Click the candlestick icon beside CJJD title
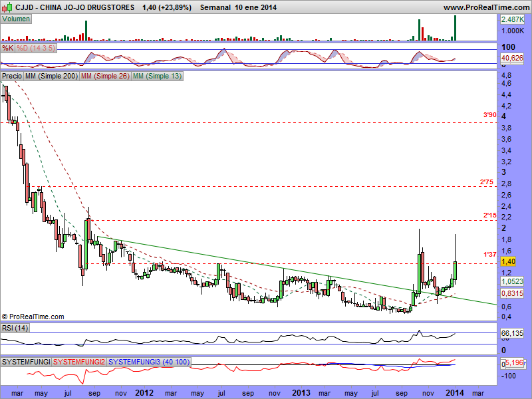Viewport: 532px width, 399px height. (x=7, y=7)
